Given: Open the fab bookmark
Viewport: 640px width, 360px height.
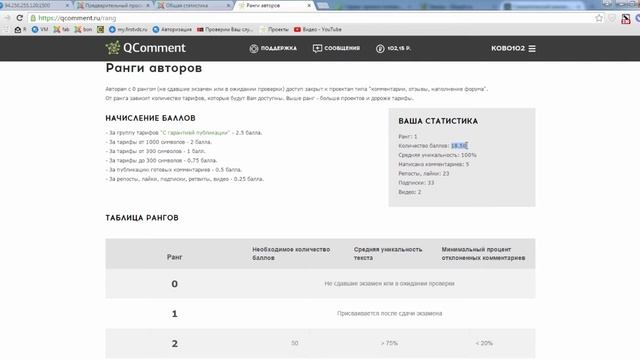Looking at the screenshot, I should click(61, 29).
